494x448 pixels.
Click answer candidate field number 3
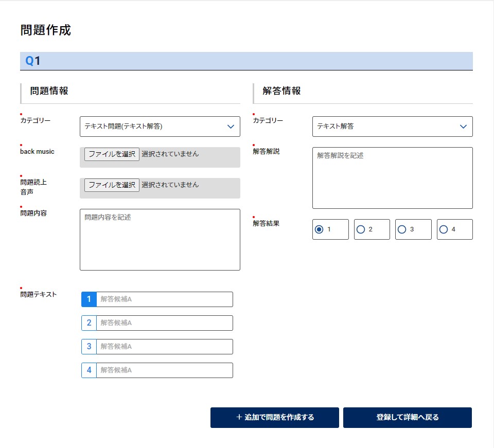[x=164, y=347]
